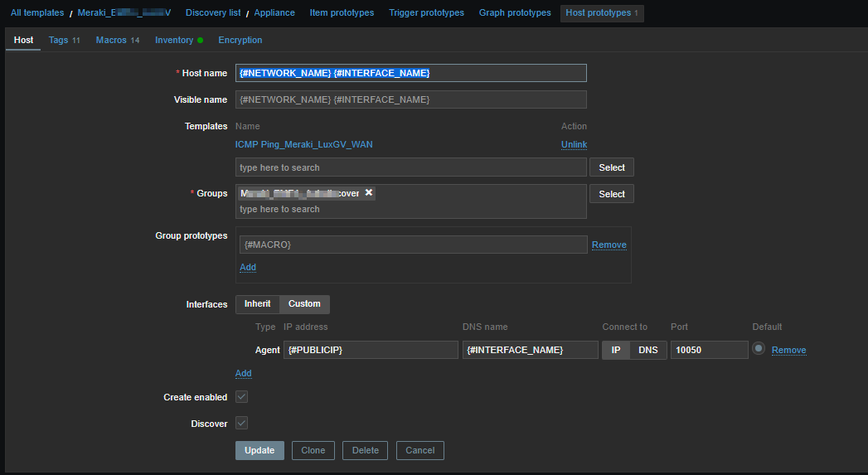Click the Clone button
The image size is (868, 475).
tap(313, 450)
